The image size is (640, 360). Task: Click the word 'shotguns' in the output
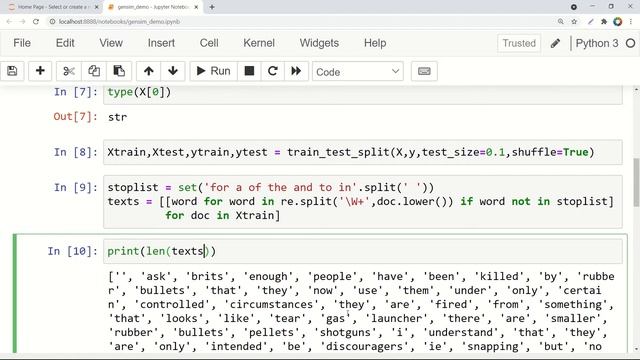[x=345, y=332]
